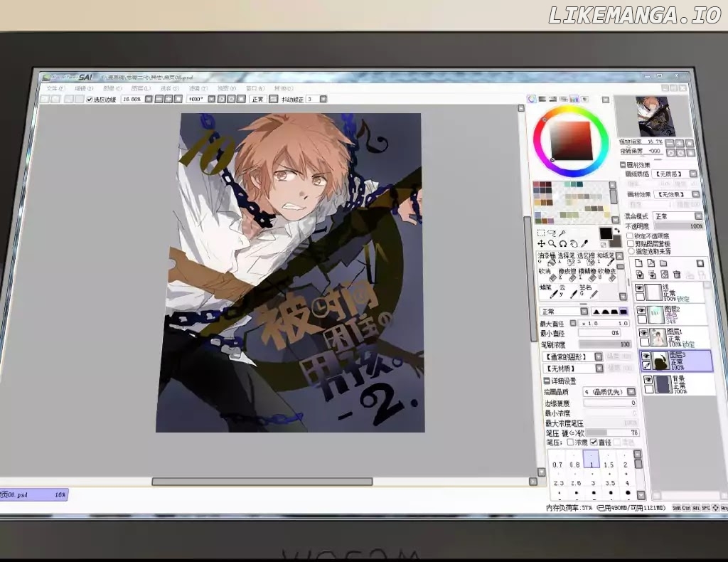Merge the layer down
Image resolution: width=728 pixels, height=562 pixels.
(640, 275)
